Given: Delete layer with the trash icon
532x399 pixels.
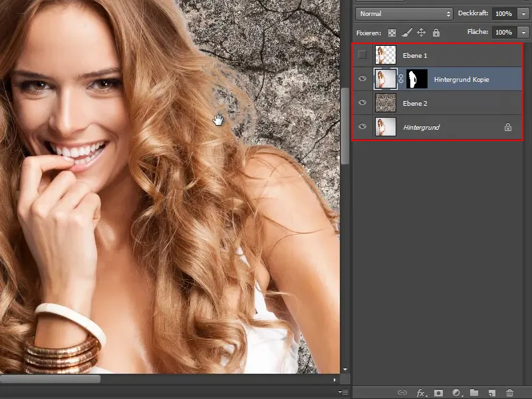Looking at the screenshot, I should (x=510, y=393).
